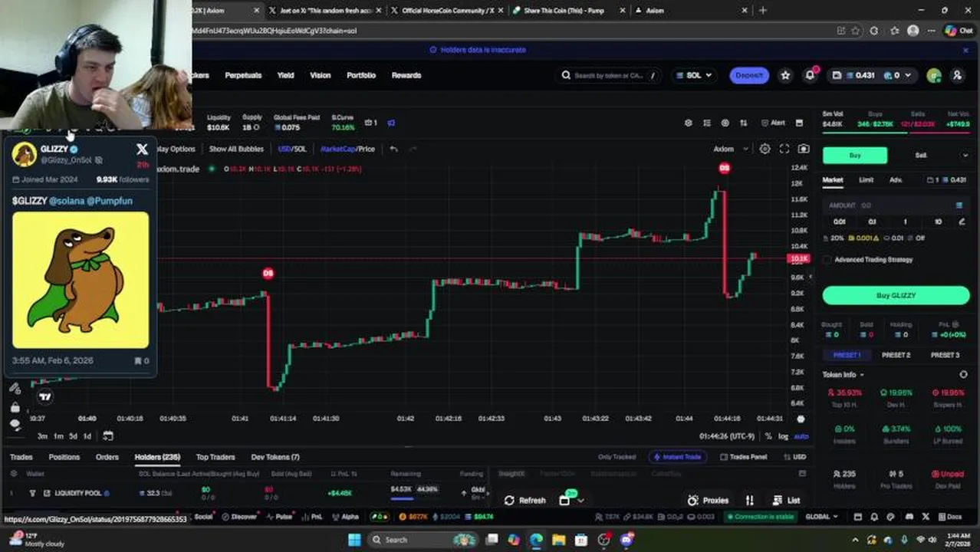Click the Proxies button
Screen dimensions: 980x552
coord(709,500)
